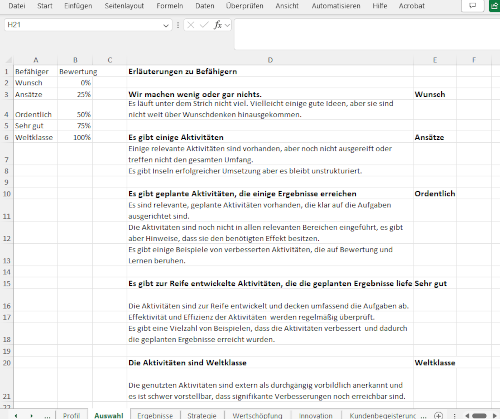Viewport: 500px width, 419px height.
Task: Click the 'Sehr gut' label in column E
Action: click(x=430, y=284)
